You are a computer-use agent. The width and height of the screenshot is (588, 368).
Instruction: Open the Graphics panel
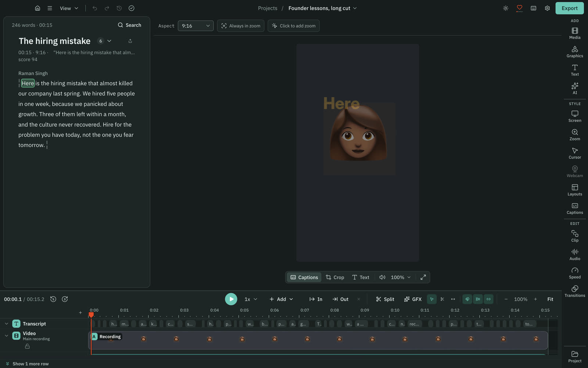(575, 52)
